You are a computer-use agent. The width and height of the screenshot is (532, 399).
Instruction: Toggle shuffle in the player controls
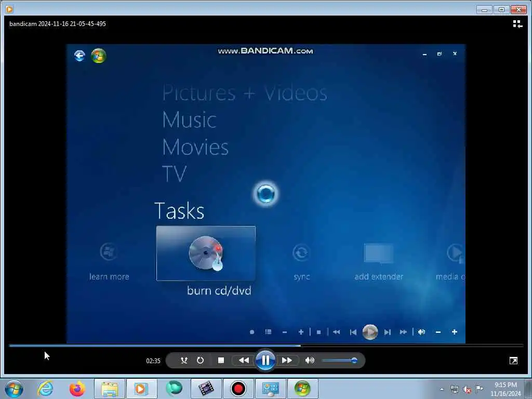(x=184, y=361)
